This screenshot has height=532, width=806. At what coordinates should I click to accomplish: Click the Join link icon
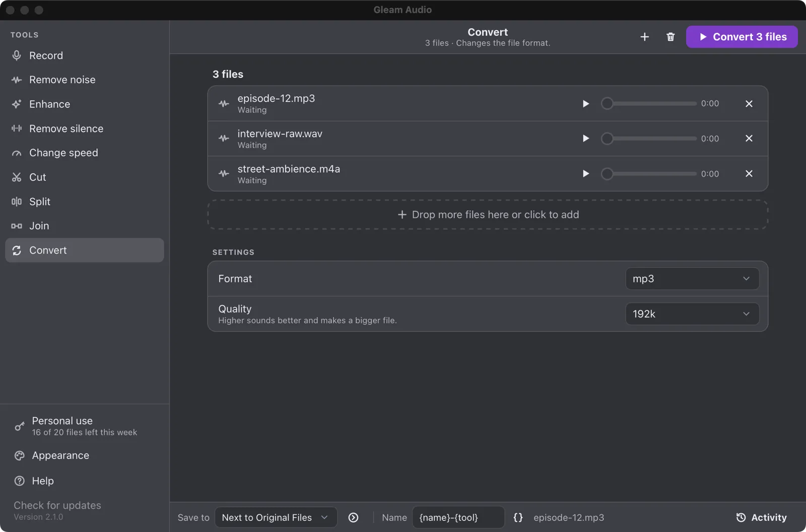(17, 226)
